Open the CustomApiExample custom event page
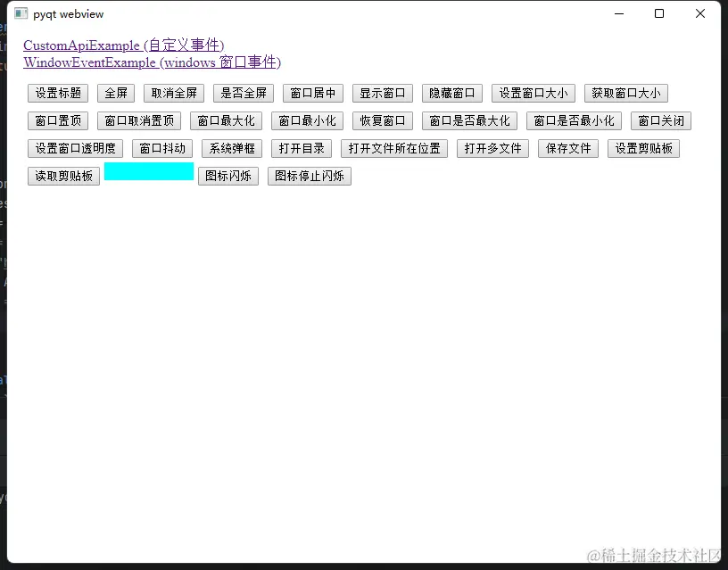The height and width of the screenshot is (570, 728). point(123,45)
